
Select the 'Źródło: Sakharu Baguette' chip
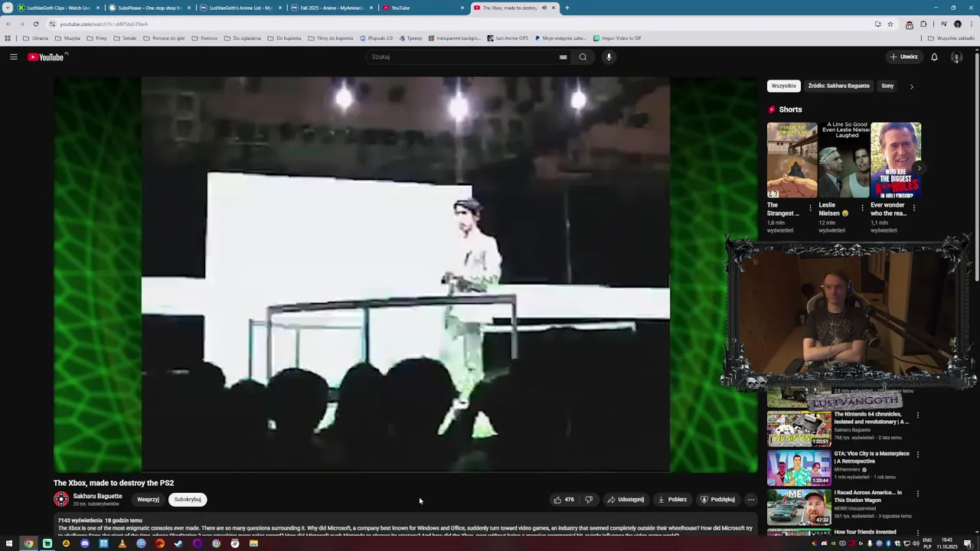click(x=838, y=86)
